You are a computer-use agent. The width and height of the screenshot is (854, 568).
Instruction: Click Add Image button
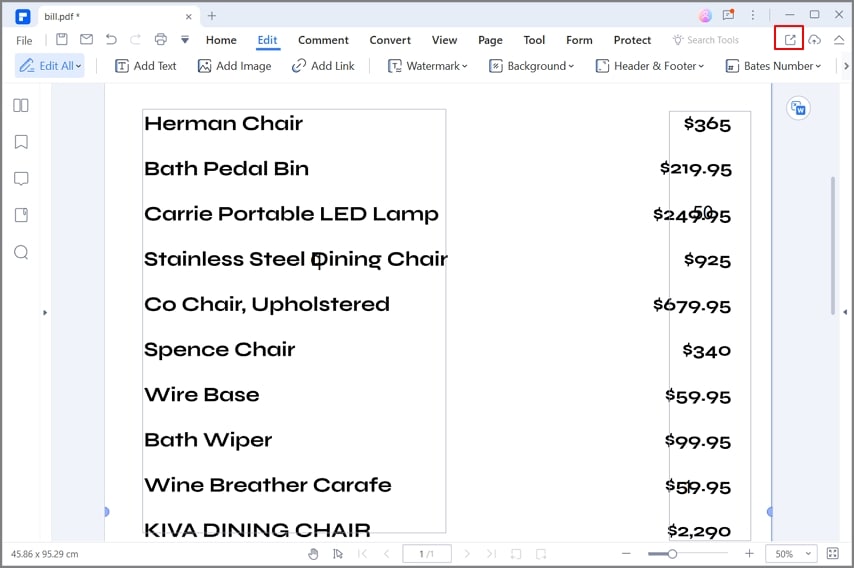pos(234,66)
